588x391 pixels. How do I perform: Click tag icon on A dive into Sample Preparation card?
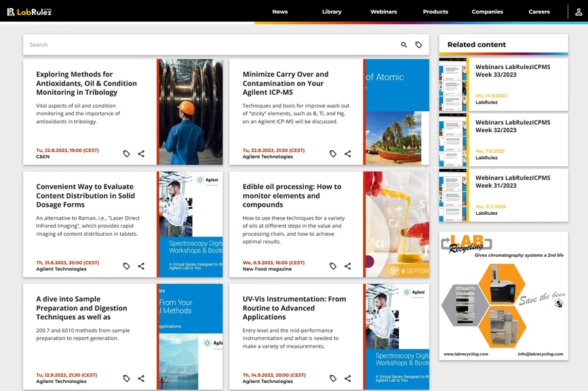pyautogui.click(x=126, y=378)
